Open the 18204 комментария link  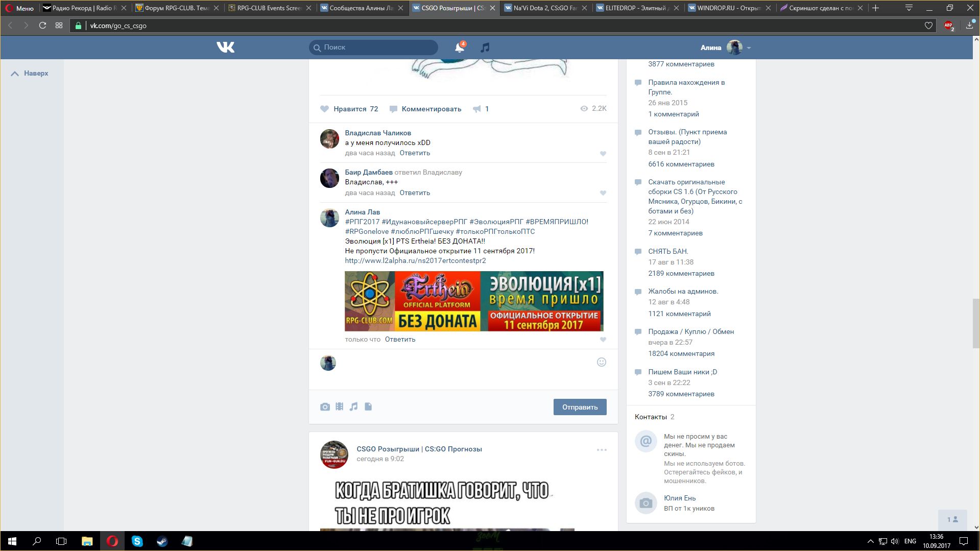pyautogui.click(x=681, y=353)
